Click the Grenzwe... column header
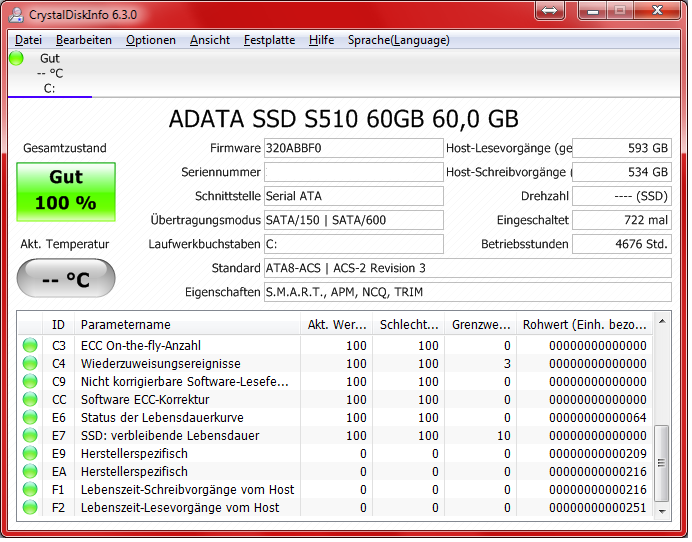Viewport: 692px width, 542px height. (481, 325)
